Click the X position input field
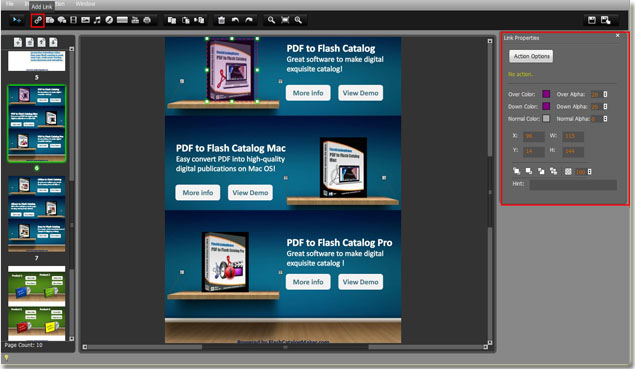635x369 pixels. click(533, 136)
